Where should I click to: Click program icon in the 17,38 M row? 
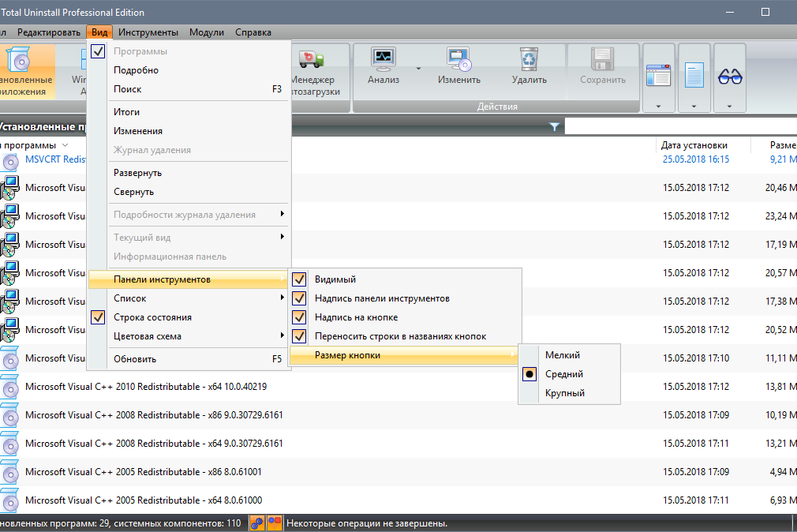click(9, 302)
